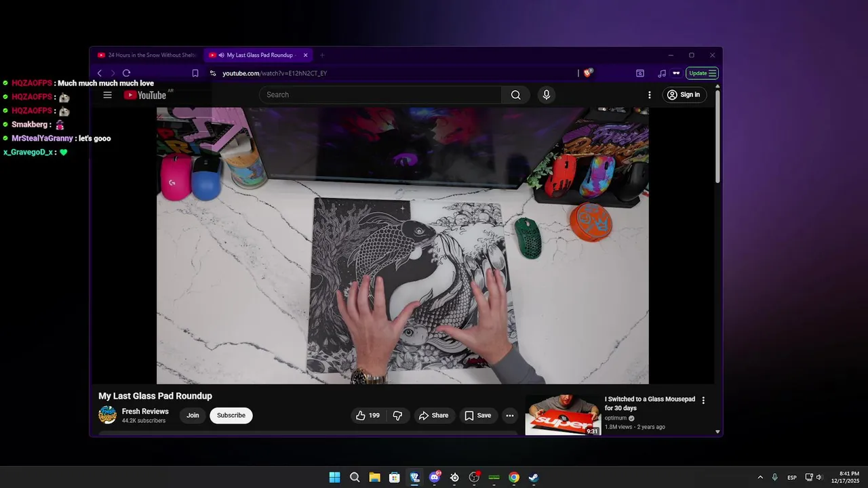The width and height of the screenshot is (868, 488).
Task: Open Microsoft Store from the taskbar
Action: tap(394, 477)
